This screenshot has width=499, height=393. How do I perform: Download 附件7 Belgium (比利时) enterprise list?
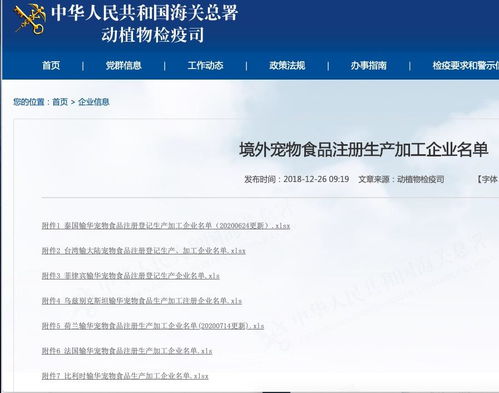pos(125,376)
